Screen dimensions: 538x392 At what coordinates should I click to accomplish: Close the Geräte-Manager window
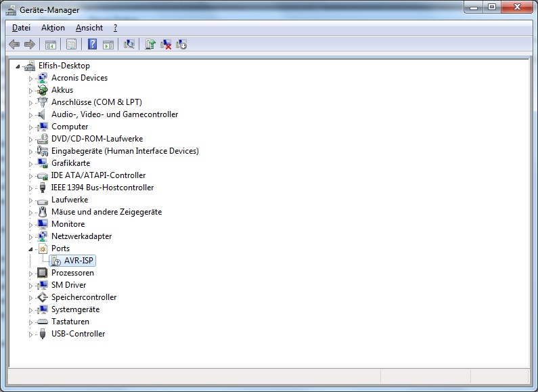517,7
